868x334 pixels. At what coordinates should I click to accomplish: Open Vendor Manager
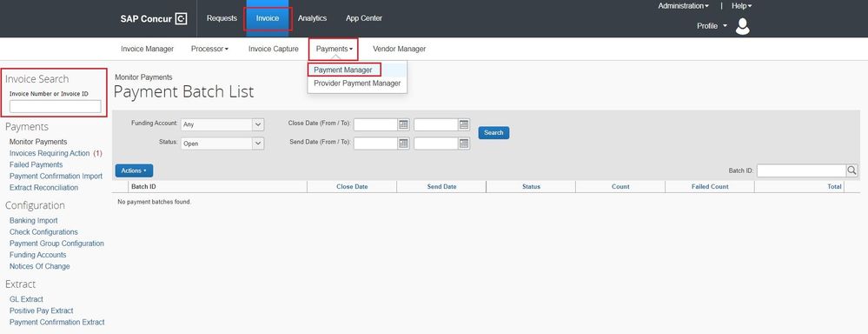tap(399, 49)
